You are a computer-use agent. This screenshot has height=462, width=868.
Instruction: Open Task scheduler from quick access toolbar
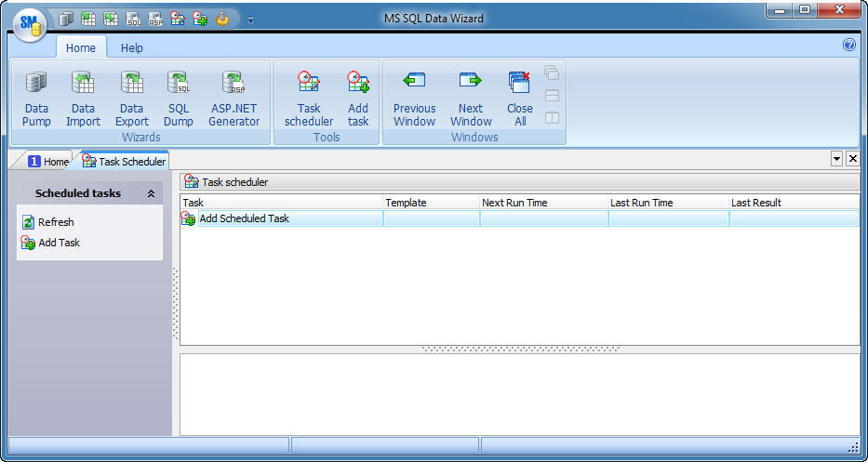tap(177, 19)
